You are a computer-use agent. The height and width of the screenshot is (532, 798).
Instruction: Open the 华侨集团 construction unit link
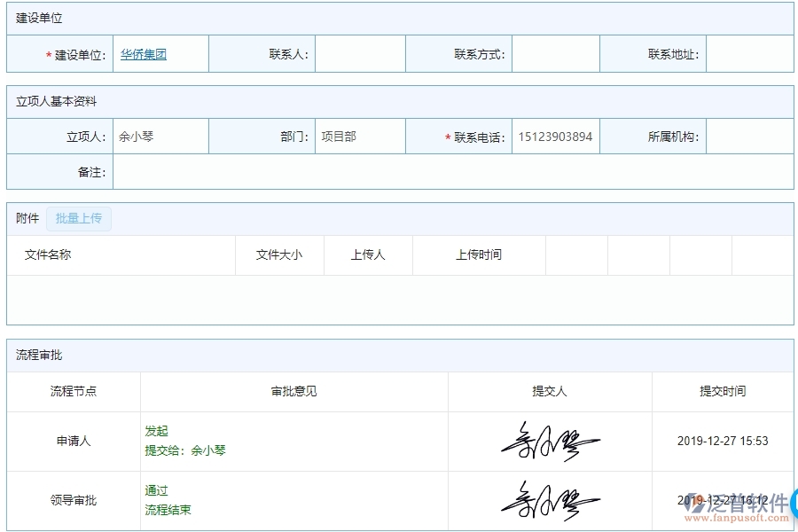point(143,53)
